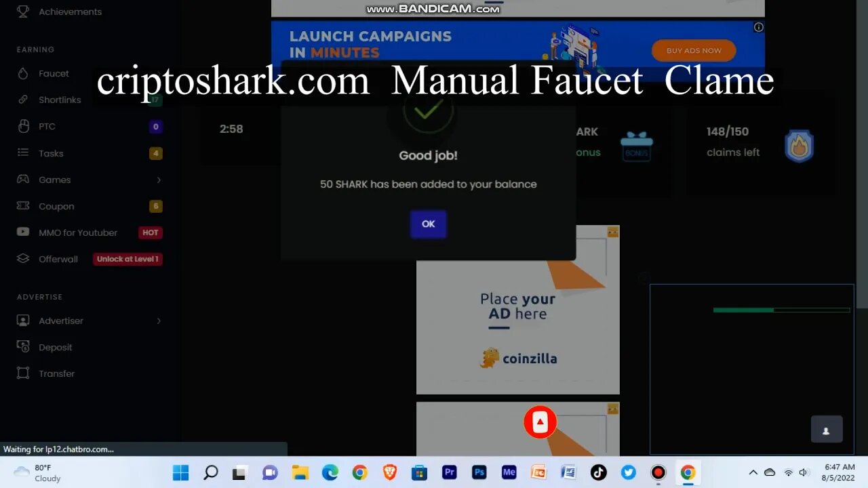Show hidden system tray icons
Viewport: 868px width, 488px height.
pos(753,472)
